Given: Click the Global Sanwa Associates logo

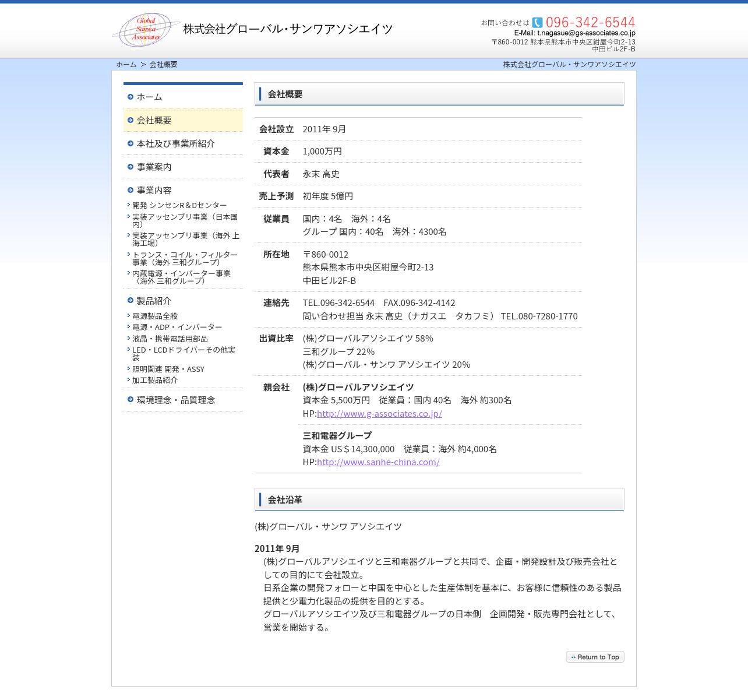Looking at the screenshot, I should click(x=146, y=29).
